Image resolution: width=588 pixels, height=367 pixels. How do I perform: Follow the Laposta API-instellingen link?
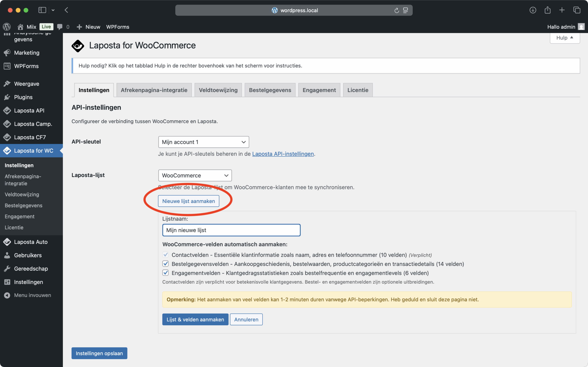coord(283,154)
